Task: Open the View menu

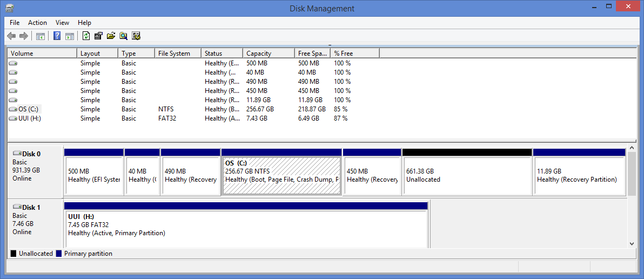Action: pos(63,23)
